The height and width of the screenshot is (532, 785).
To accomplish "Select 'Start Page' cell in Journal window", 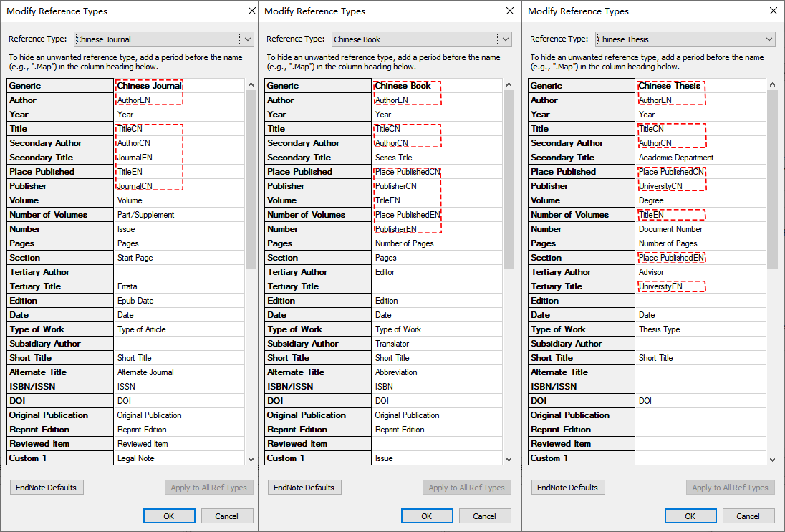I will click(179, 258).
